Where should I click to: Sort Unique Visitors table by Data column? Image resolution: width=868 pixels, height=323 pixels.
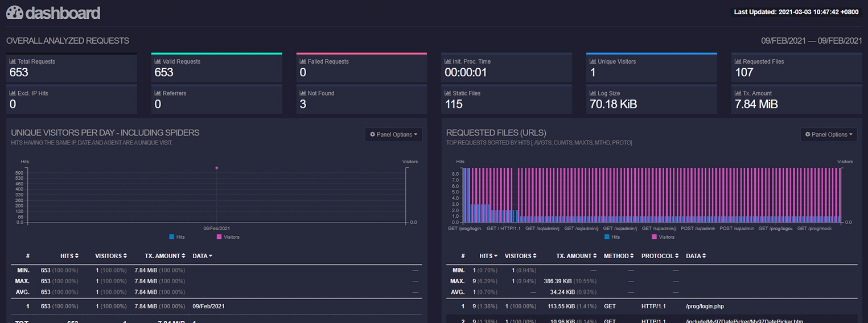[203, 256]
